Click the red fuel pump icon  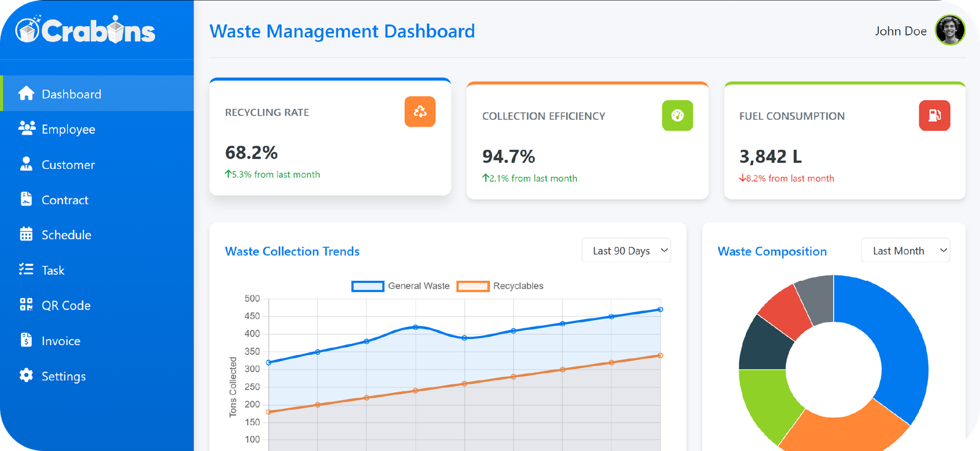click(x=934, y=116)
